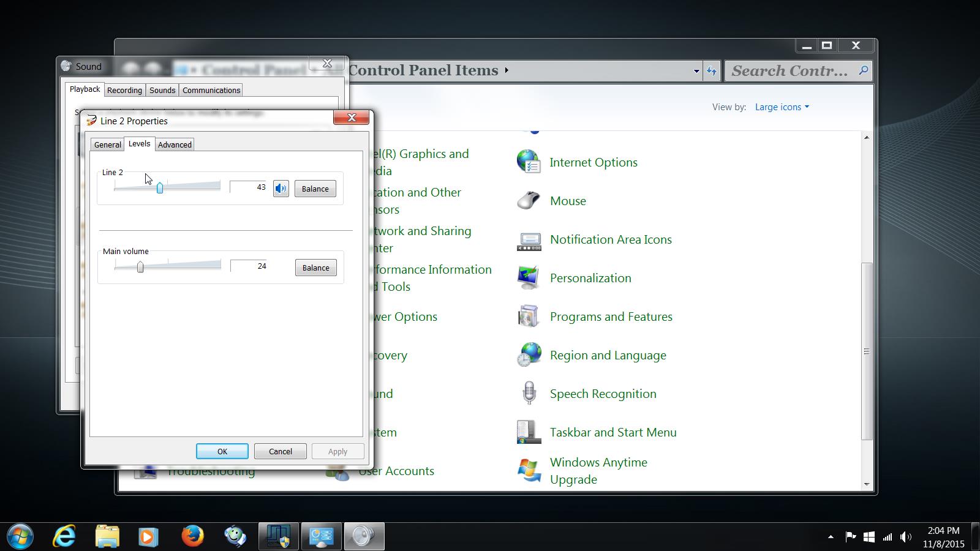980x551 pixels.
Task: Close the Sound window
Action: (328, 64)
